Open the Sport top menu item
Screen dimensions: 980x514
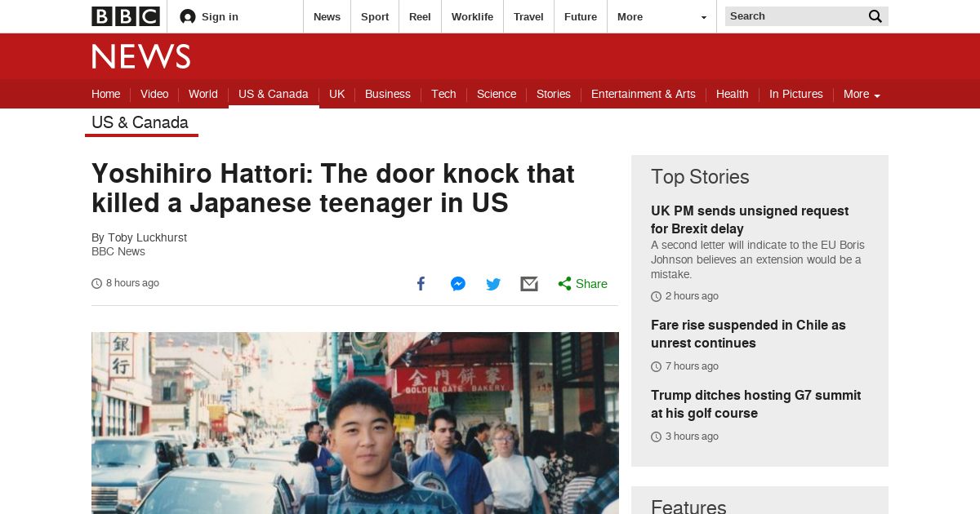pyautogui.click(x=375, y=16)
